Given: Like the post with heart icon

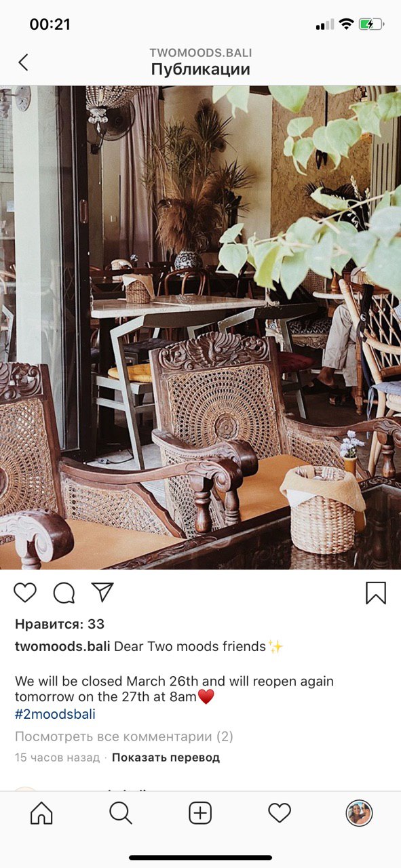Looking at the screenshot, I should (25, 593).
